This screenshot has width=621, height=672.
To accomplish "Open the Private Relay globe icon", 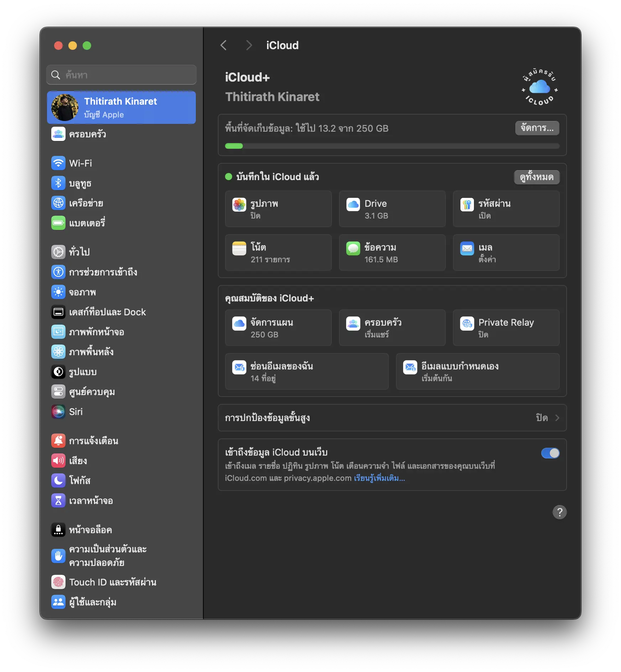I will pos(467,324).
